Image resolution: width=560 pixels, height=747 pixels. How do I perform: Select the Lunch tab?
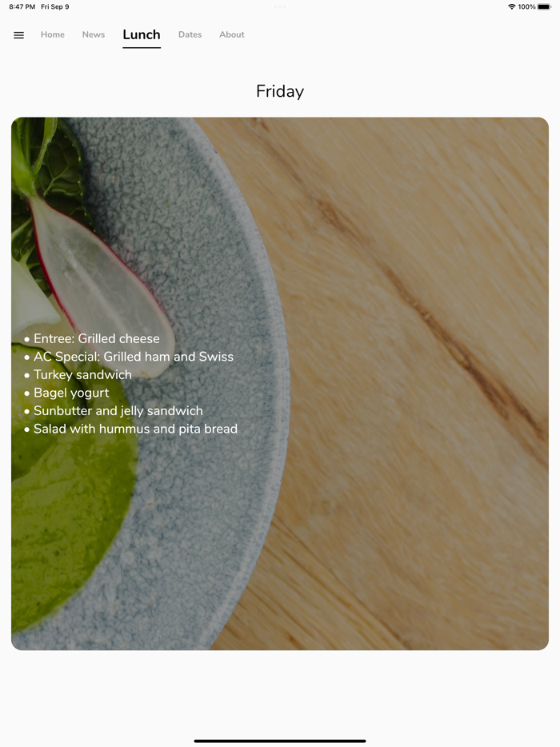click(x=142, y=34)
